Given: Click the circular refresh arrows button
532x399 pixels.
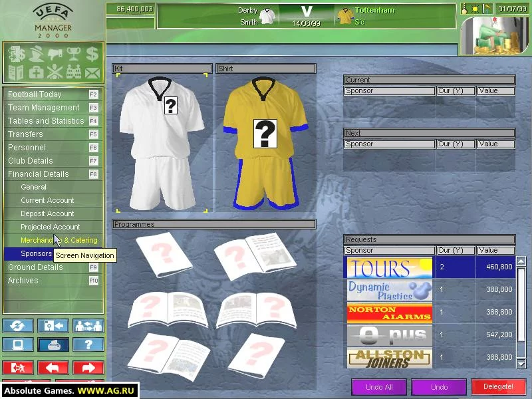Looking at the screenshot, I should (18, 326).
